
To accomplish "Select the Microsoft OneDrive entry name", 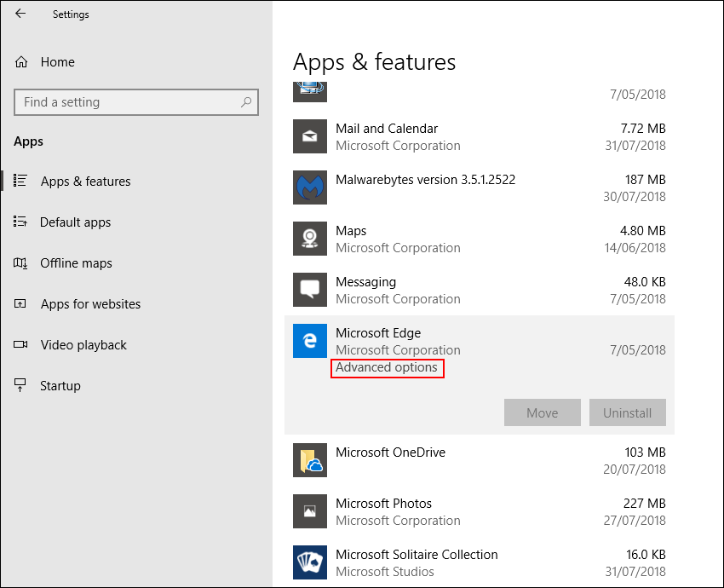I will click(390, 453).
